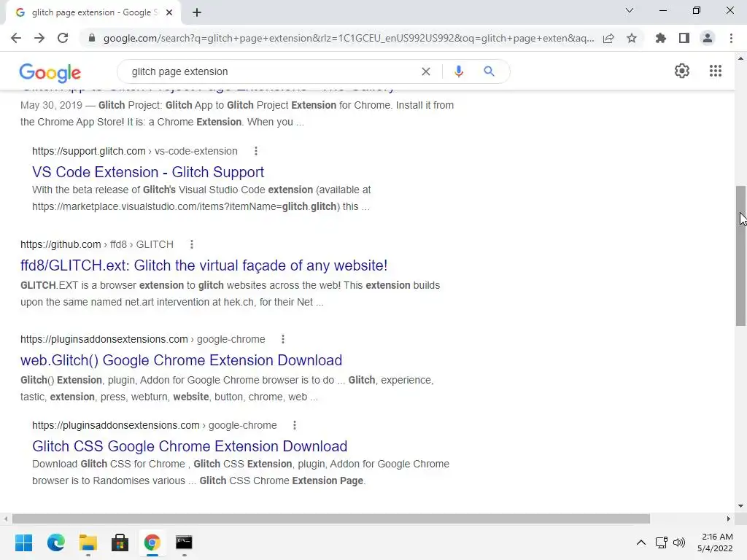
Task: Open more options for the Glitch CSS result
Action: [x=295, y=425]
